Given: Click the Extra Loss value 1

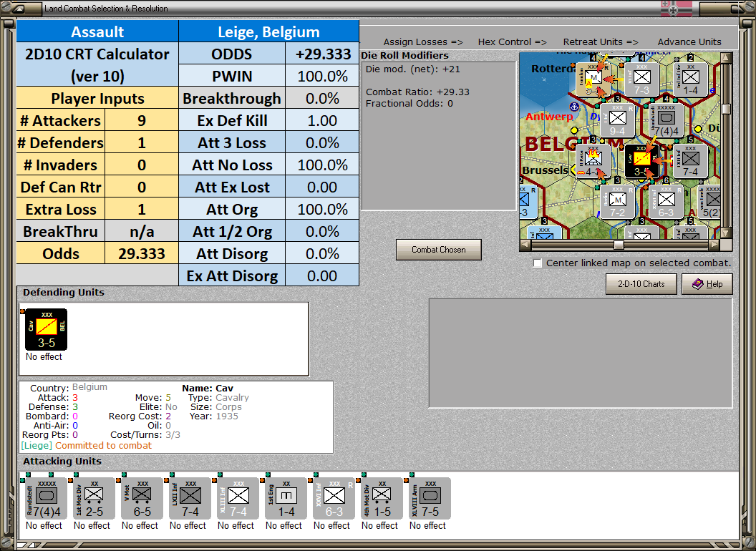Looking at the screenshot, I should point(142,209).
